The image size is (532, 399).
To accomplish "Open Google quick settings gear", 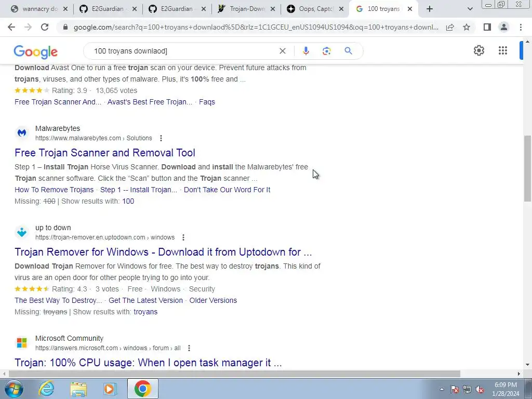I will [x=478, y=50].
